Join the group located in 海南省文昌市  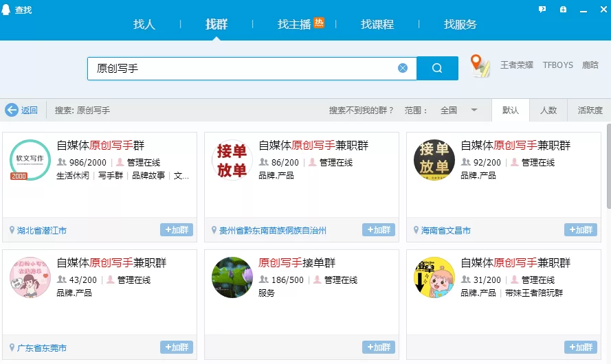[581, 230]
